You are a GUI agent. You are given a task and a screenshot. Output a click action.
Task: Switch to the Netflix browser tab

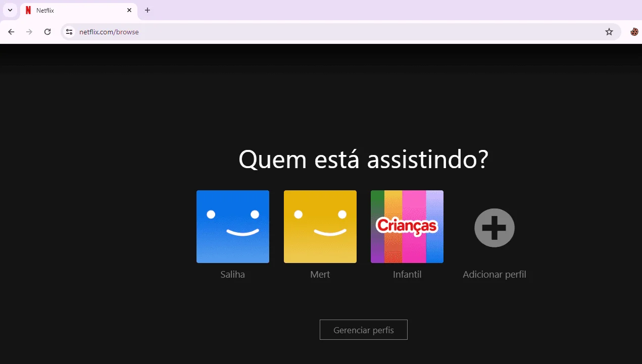click(x=78, y=10)
